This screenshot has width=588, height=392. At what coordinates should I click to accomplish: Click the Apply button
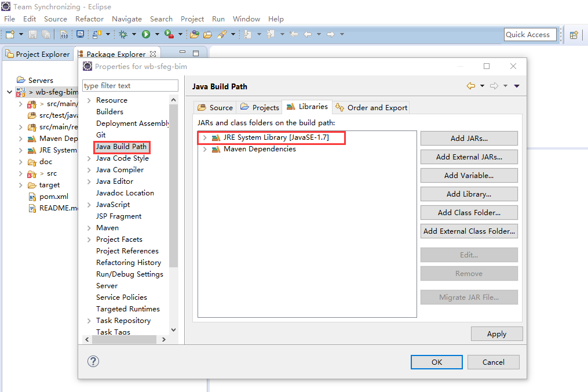coord(497,334)
